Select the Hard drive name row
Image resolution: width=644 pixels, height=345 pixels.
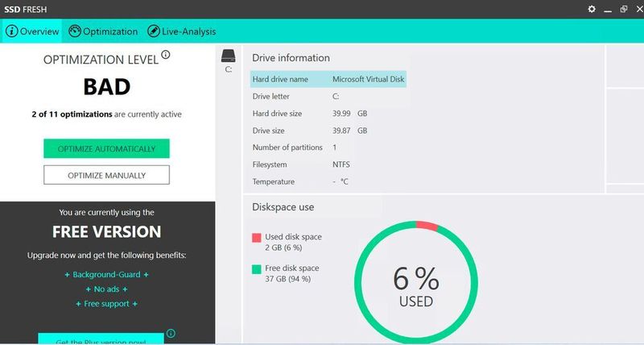pyautogui.click(x=328, y=79)
